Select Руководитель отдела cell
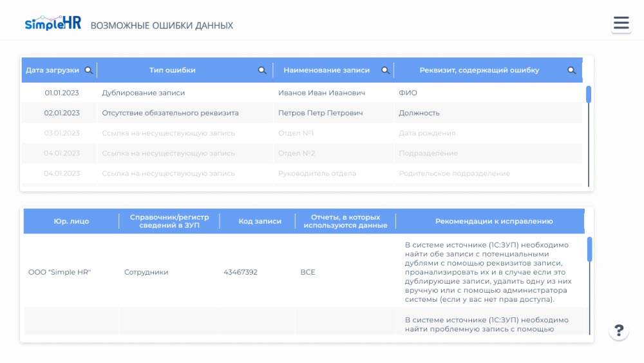Viewport: 644px width, 363px height. pos(317,173)
